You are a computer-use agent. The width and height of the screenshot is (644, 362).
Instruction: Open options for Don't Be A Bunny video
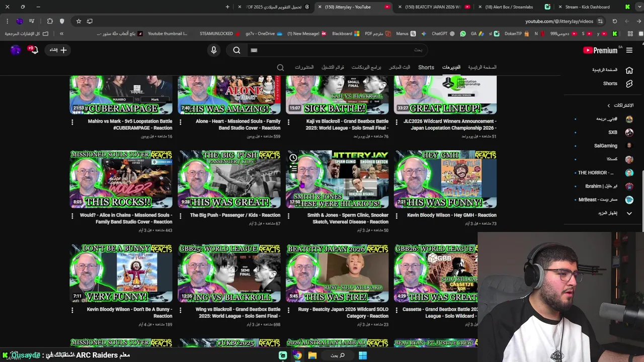(x=72, y=310)
